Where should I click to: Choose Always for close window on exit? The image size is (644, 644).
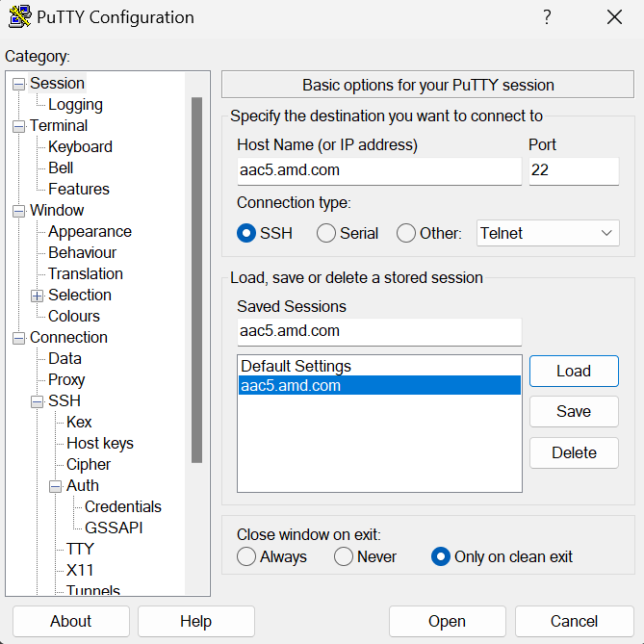coord(246,557)
